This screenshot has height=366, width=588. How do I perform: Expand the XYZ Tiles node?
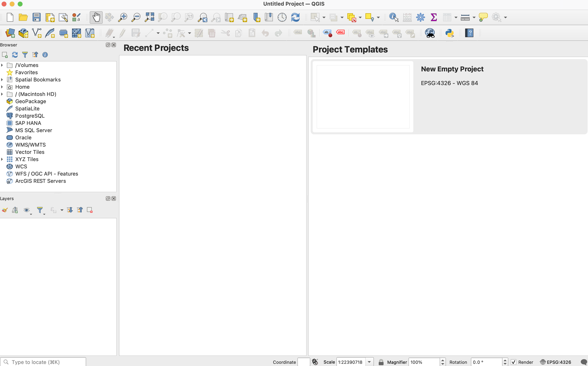pyautogui.click(x=2, y=159)
